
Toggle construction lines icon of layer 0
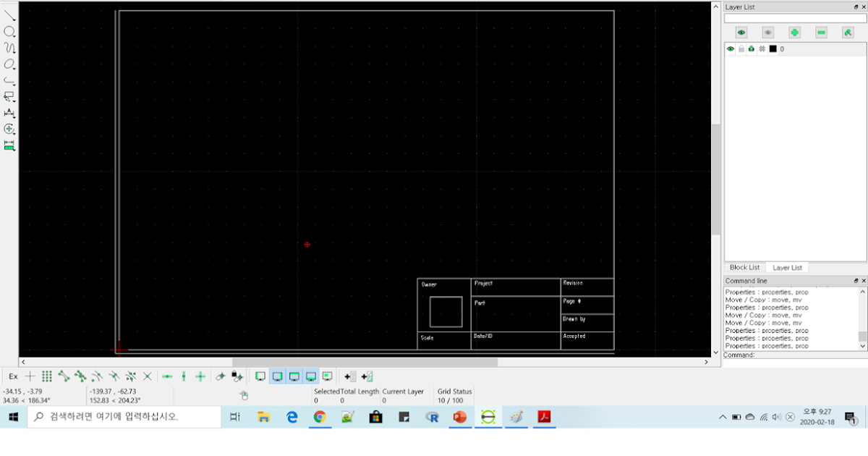pyautogui.click(x=762, y=49)
